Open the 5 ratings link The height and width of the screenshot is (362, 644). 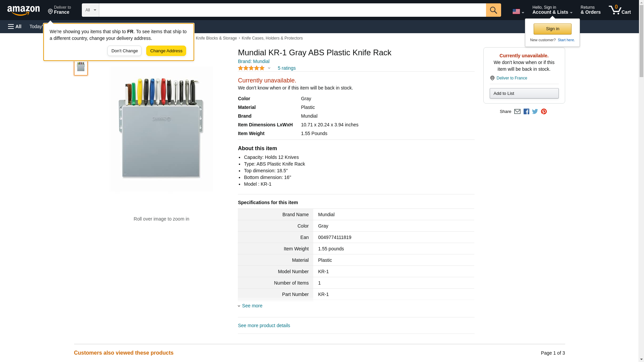click(286, 68)
